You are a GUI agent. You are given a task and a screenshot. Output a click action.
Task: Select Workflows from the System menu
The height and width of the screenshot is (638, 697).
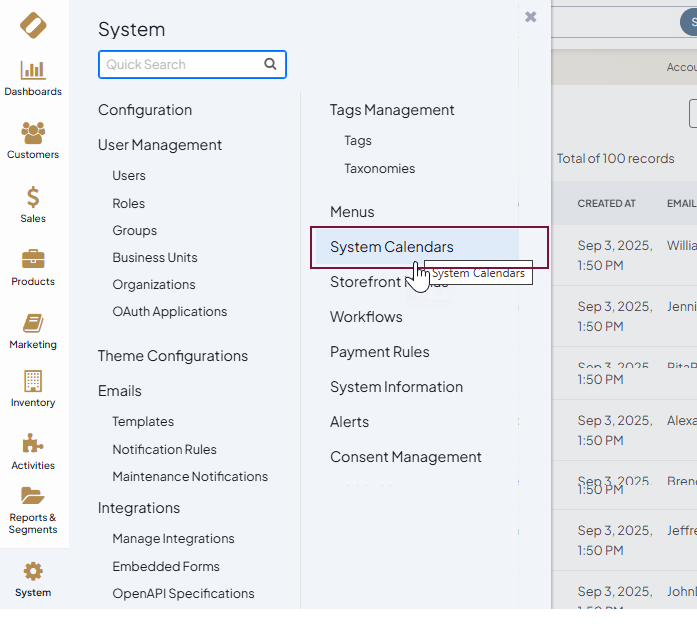(x=366, y=317)
